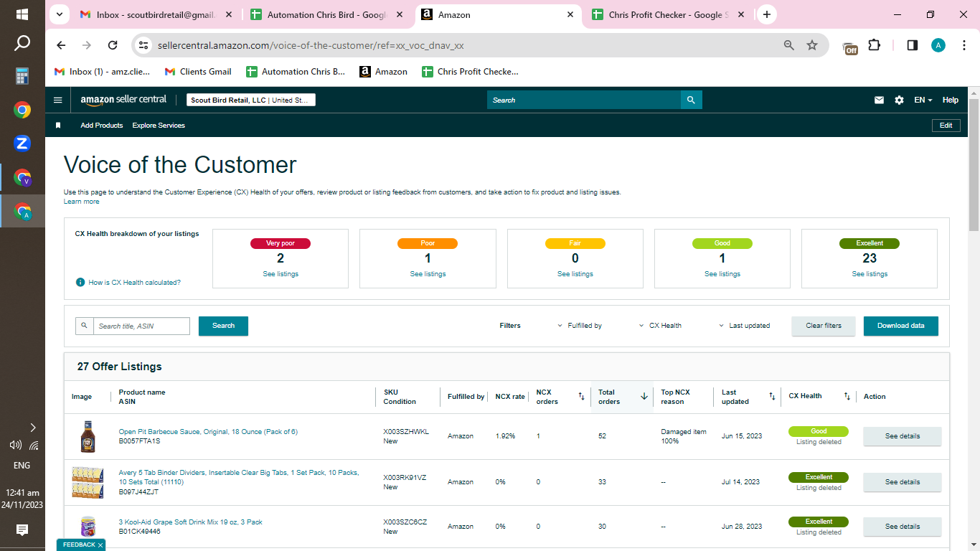Reload the page in Chrome
This screenshot has width=980, height=551.
tap(113, 45)
